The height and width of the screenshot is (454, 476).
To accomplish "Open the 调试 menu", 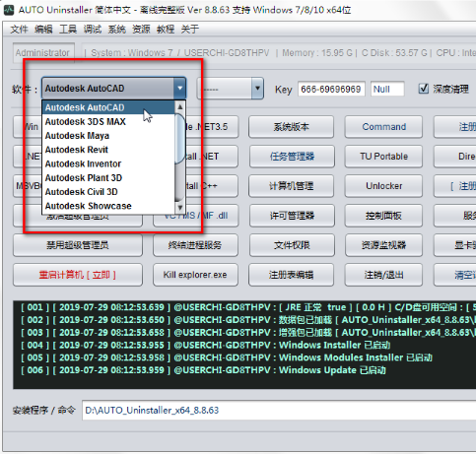I will point(93,30).
